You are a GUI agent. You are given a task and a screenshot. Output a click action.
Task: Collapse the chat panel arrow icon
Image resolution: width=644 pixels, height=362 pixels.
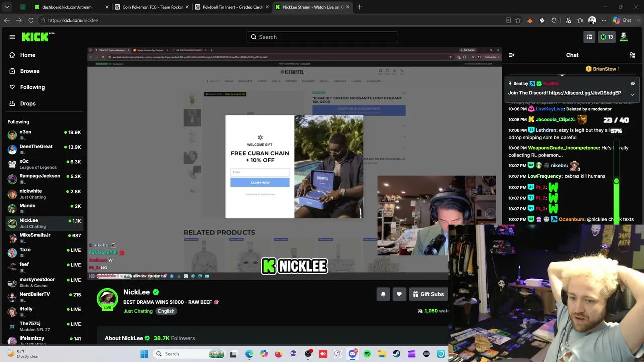[512, 55]
